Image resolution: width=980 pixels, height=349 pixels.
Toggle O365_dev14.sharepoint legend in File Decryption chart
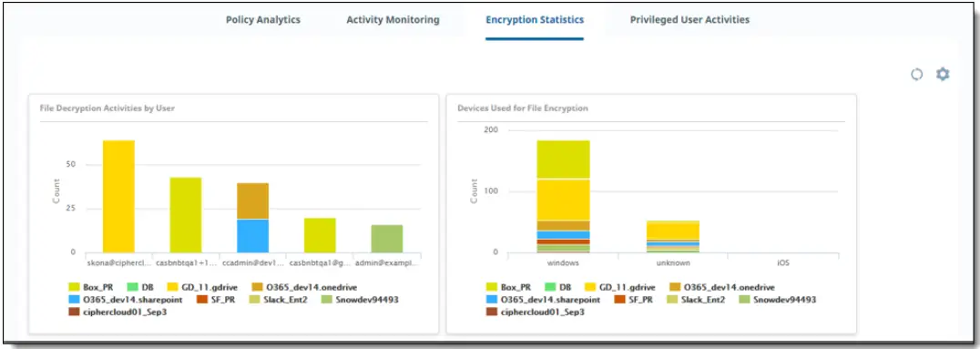126,300
